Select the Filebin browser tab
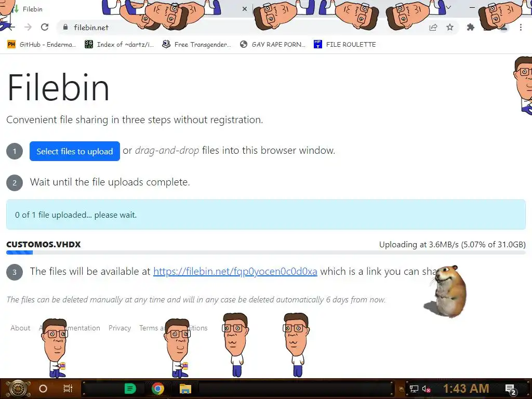532x399 pixels. (129, 9)
